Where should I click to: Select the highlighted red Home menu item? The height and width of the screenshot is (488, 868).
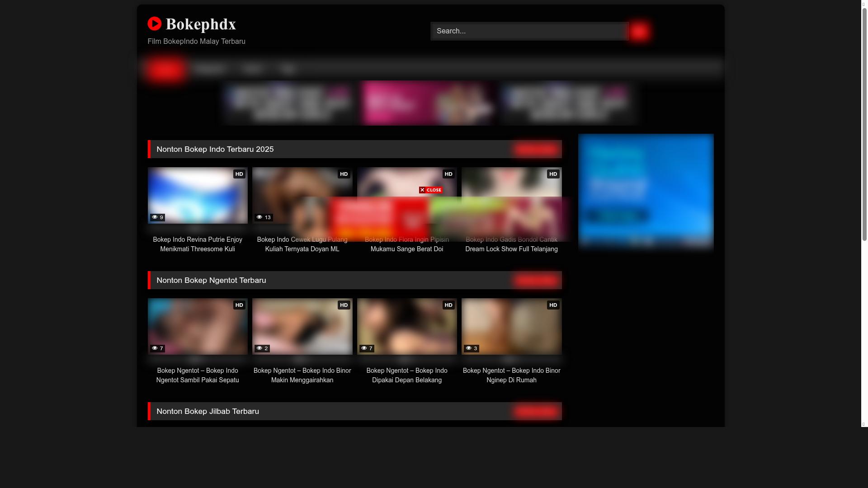tap(165, 69)
